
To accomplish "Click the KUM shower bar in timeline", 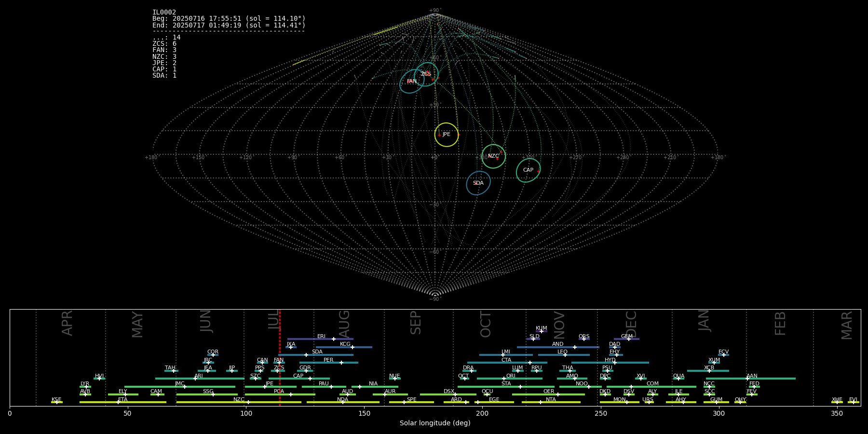I will point(542,331).
